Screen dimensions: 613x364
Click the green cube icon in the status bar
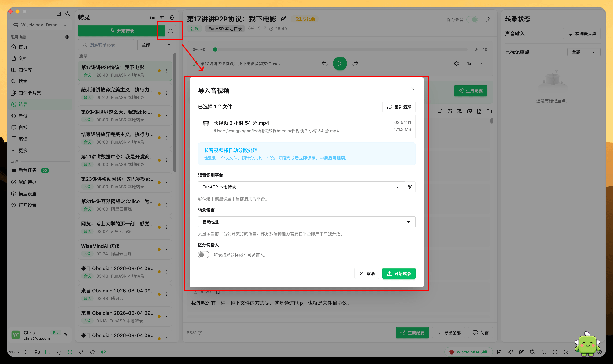[70, 352]
